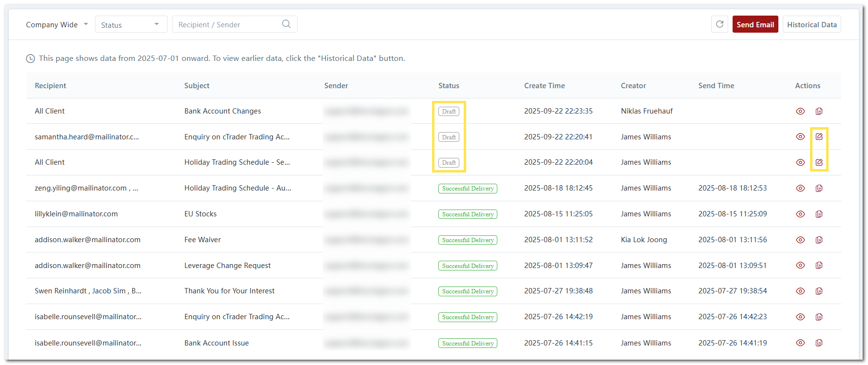View the Bank Account Changes email

point(800,111)
